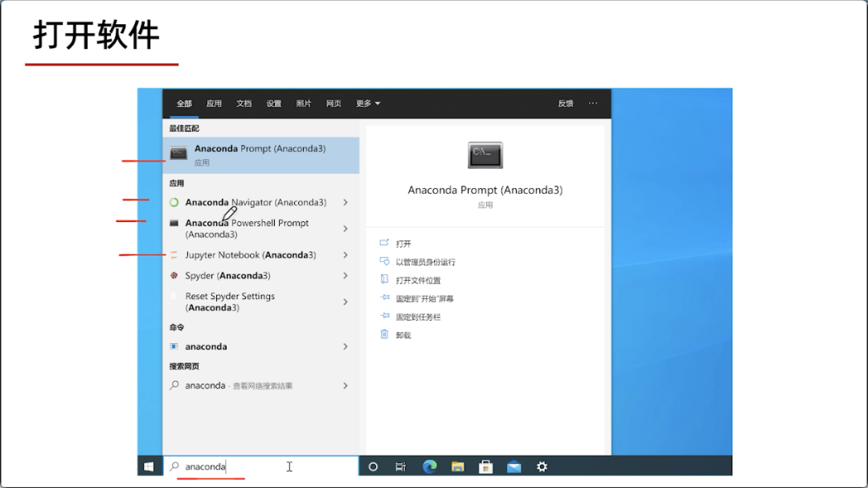Switch to the 设置 tab
Screen dimensions: 868x488
point(274,104)
